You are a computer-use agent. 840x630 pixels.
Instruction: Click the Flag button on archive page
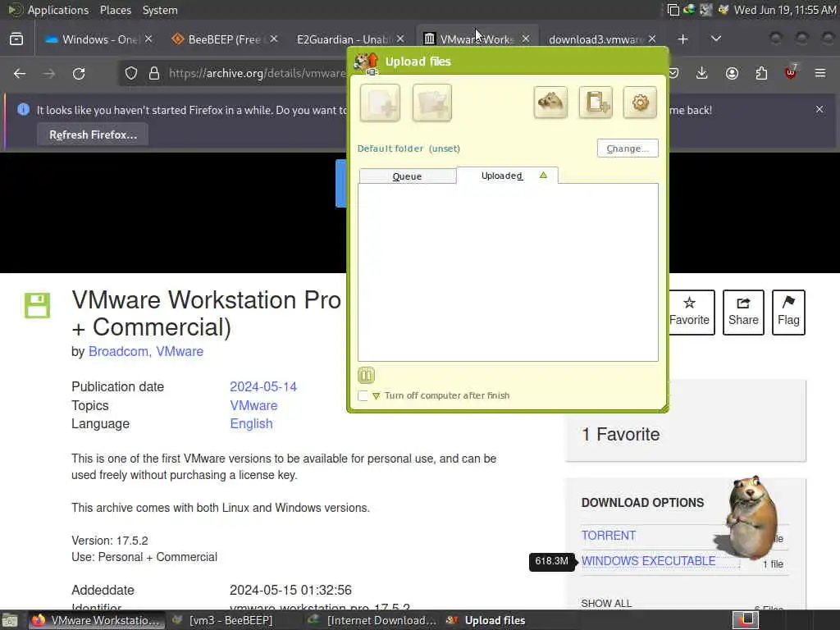click(x=788, y=313)
